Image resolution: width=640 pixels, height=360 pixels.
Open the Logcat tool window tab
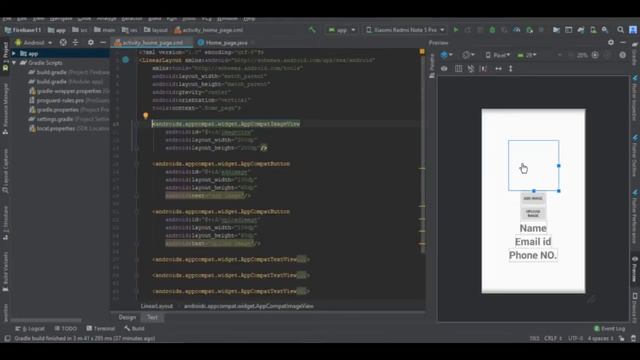(x=30, y=329)
